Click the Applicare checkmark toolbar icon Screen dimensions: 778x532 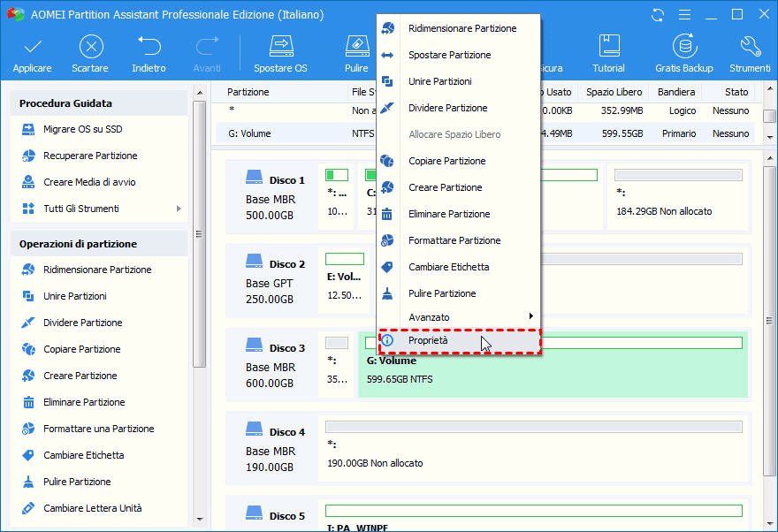[33, 47]
